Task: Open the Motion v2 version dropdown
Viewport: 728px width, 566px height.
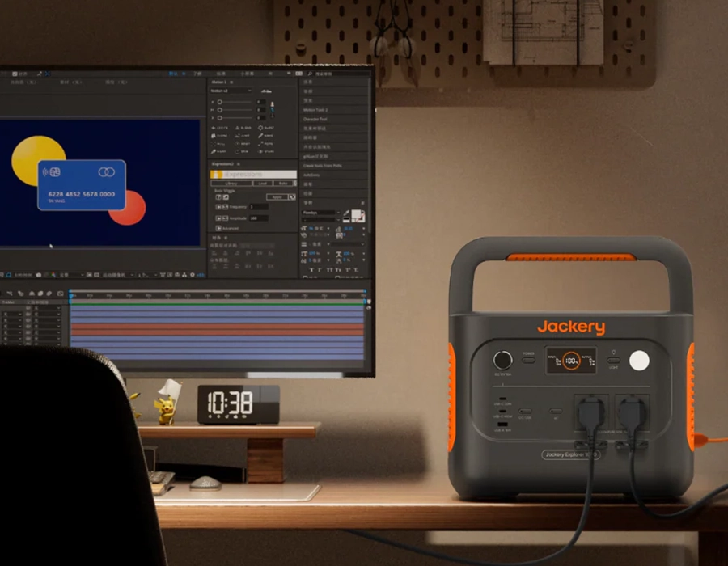Action: 231,91
